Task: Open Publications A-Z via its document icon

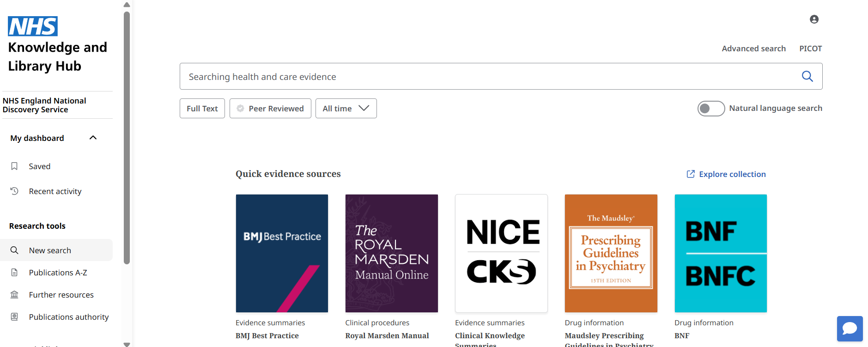Action: 14,272
